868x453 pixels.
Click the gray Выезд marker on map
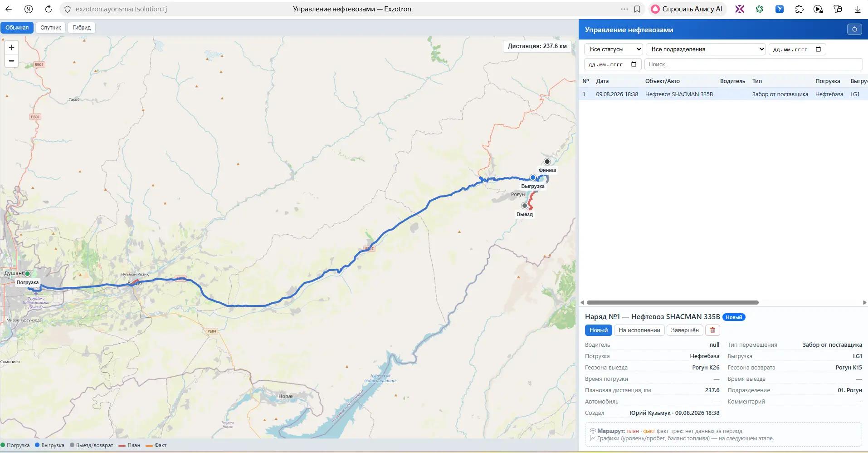coord(525,206)
